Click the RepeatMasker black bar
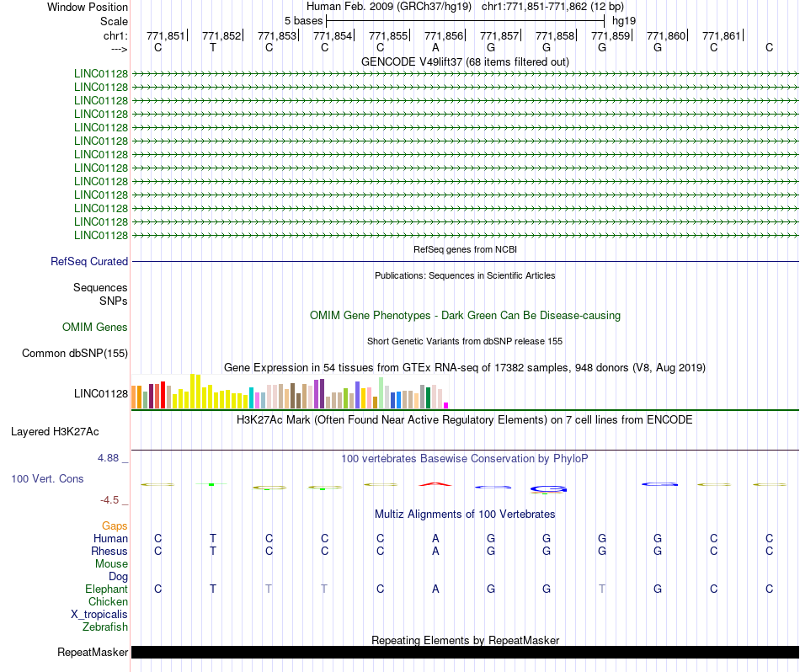The height and width of the screenshot is (672, 800). pyautogui.click(x=465, y=652)
